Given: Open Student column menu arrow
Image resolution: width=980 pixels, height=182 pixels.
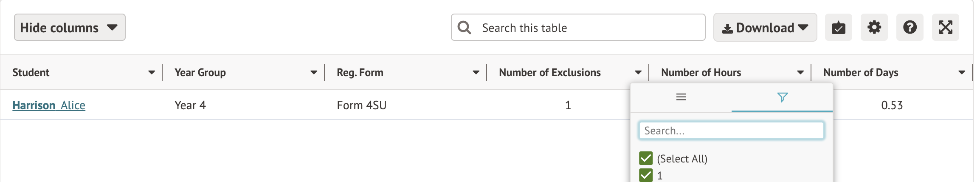Looking at the screenshot, I should tap(152, 73).
